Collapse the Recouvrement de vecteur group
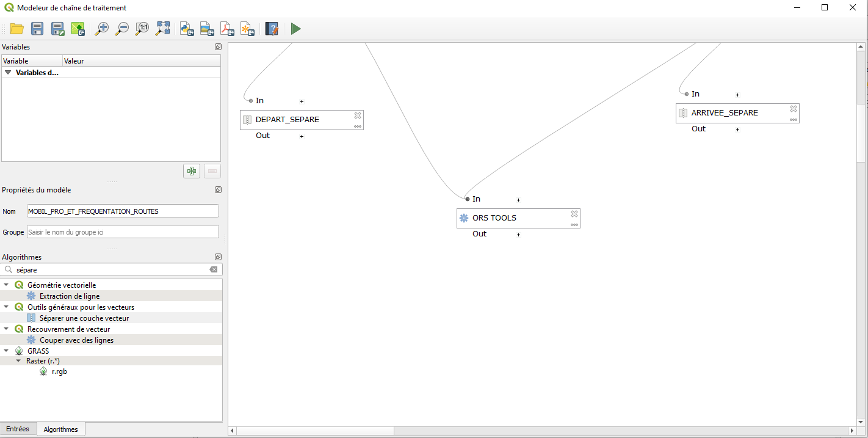 click(7, 329)
